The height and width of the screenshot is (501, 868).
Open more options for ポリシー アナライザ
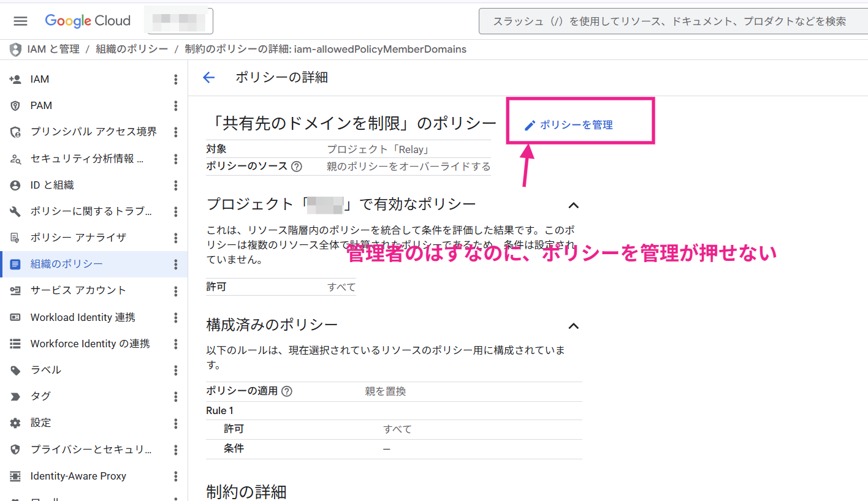pos(176,238)
